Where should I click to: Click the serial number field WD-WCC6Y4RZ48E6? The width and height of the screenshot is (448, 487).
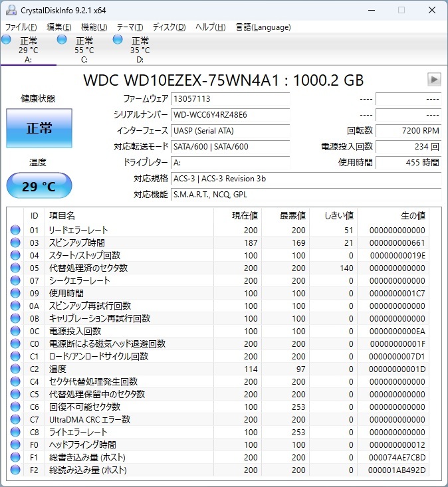(230, 115)
